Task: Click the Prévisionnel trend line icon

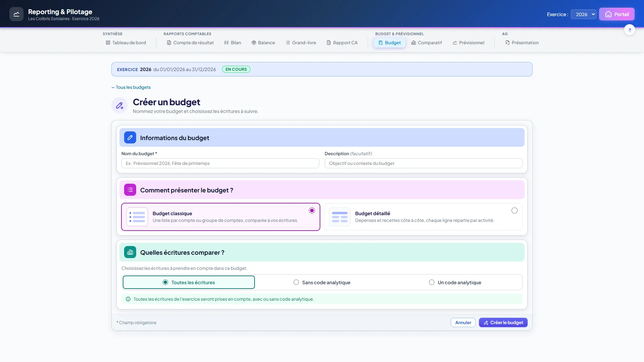Action: point(455,43)
